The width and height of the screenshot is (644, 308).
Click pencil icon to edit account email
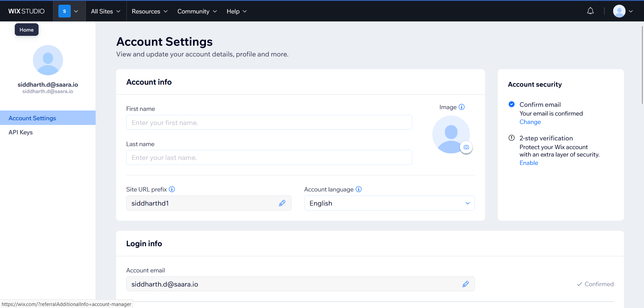(466, 284)
